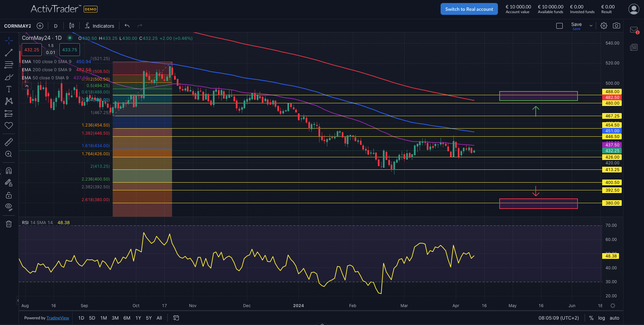
Task: Click the green 488.00 target zone rectangle
Action: click(538, 96)
